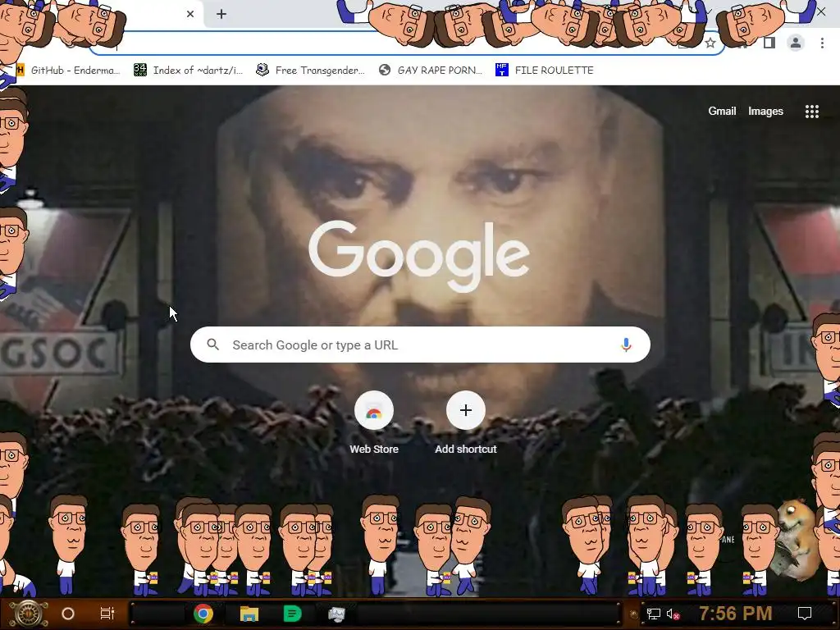
Task: Open File Explorer from the taskbar
Action: pos(249,614)
